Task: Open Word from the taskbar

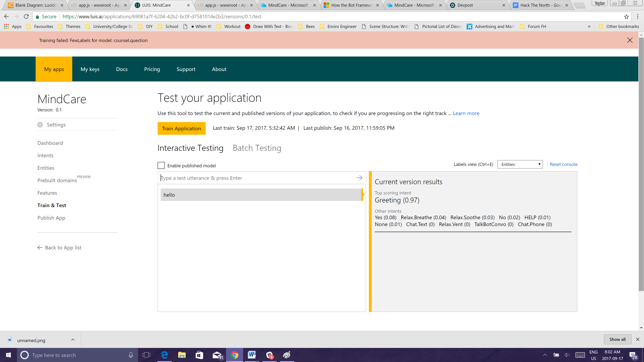Action: point(252,355)
